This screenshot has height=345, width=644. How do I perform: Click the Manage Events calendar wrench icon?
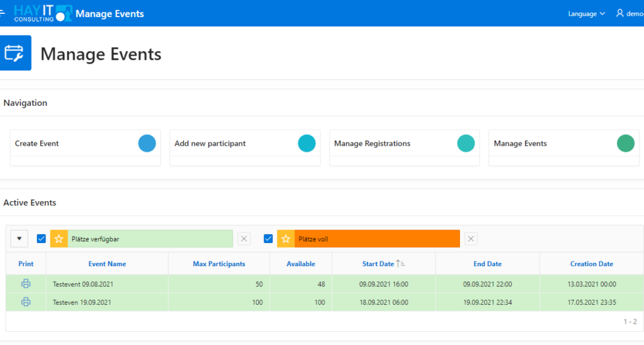point(16,53)
